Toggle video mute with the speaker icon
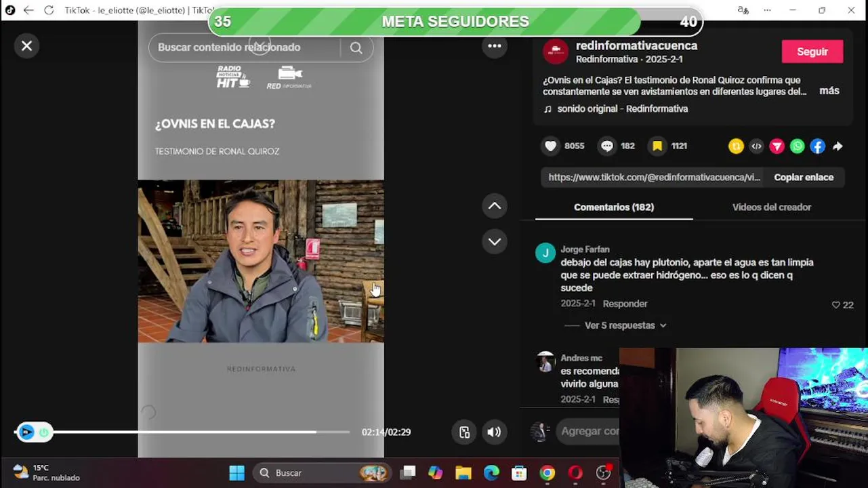The image size is (868, 488). 495,432
